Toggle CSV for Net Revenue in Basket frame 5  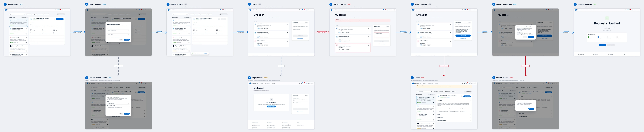(258, 45)
